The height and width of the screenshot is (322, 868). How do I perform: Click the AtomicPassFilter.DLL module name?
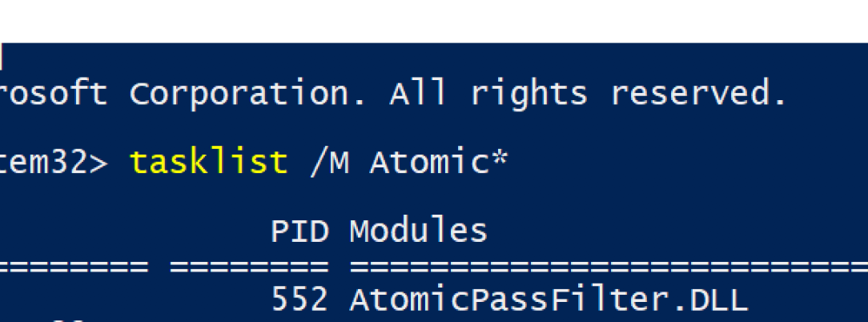point(548,300)
